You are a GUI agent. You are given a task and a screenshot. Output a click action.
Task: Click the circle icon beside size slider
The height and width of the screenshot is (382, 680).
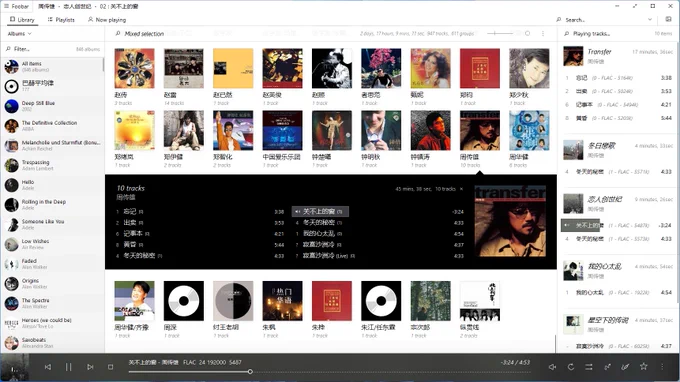(x=527, y=33)
